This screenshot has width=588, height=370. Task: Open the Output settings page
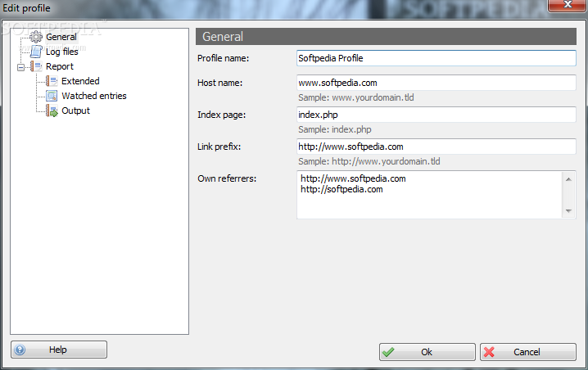coord(75,111)
